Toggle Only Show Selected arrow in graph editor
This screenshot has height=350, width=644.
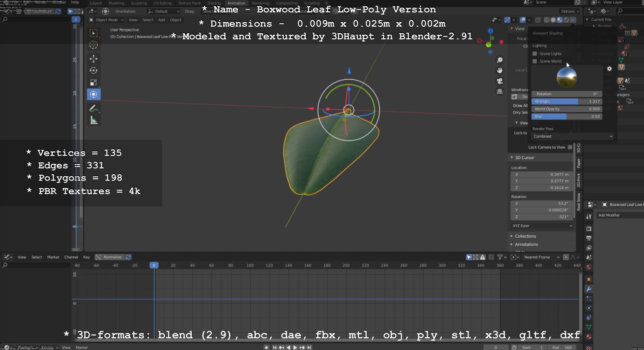point(469,257)
